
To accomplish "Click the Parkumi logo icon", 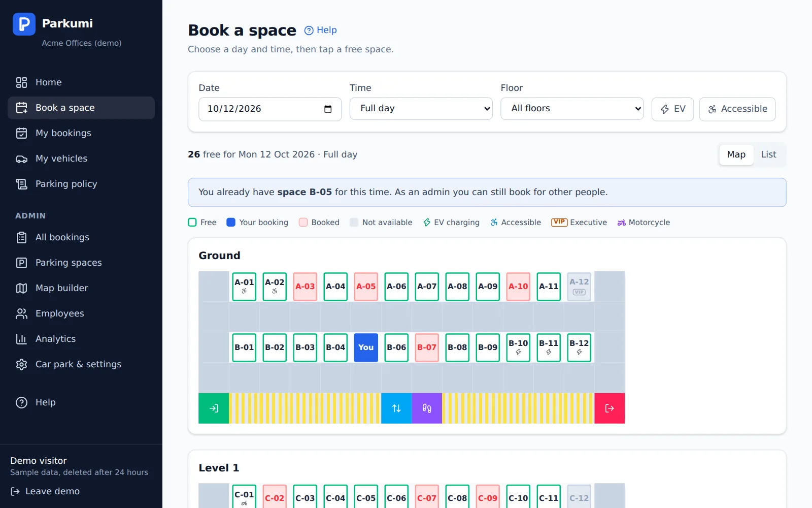I will (24, 24).
